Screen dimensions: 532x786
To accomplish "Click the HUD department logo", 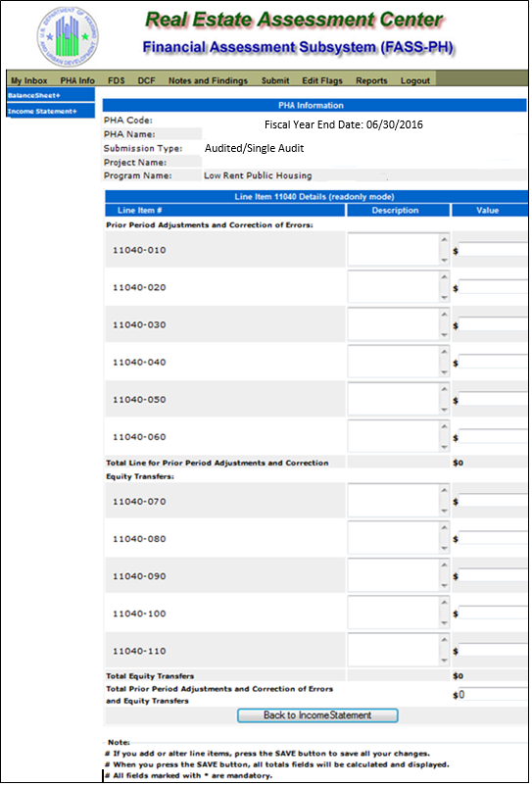I will (68, 37).
